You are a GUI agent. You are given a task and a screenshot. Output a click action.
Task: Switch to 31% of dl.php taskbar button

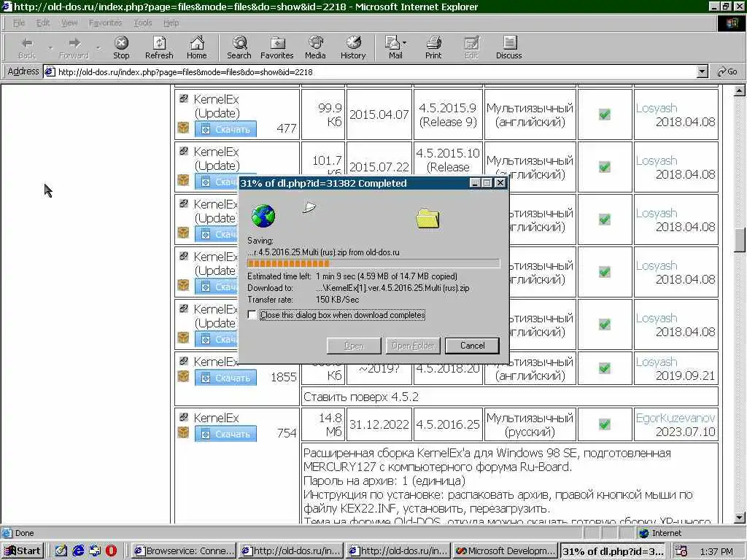click(x=613, y=551)
